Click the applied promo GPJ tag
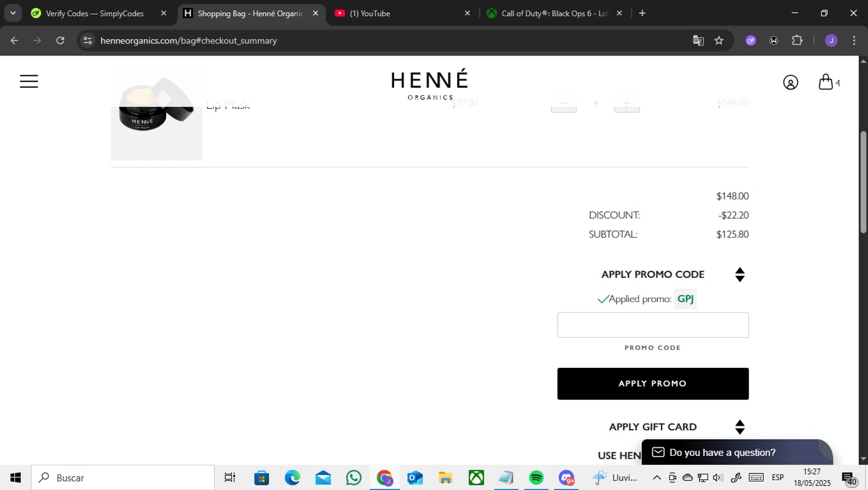The image size is (868, 490). 685,299
